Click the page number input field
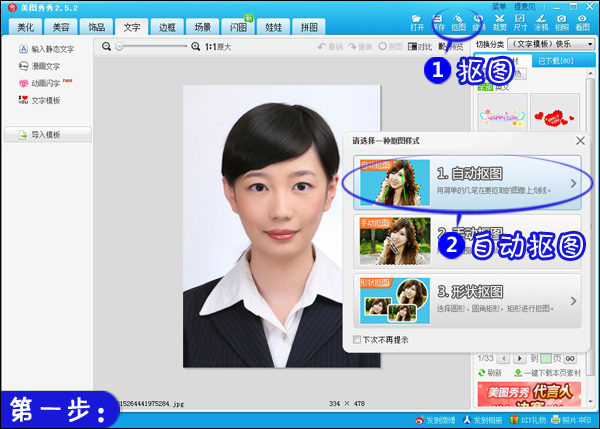 546,357
